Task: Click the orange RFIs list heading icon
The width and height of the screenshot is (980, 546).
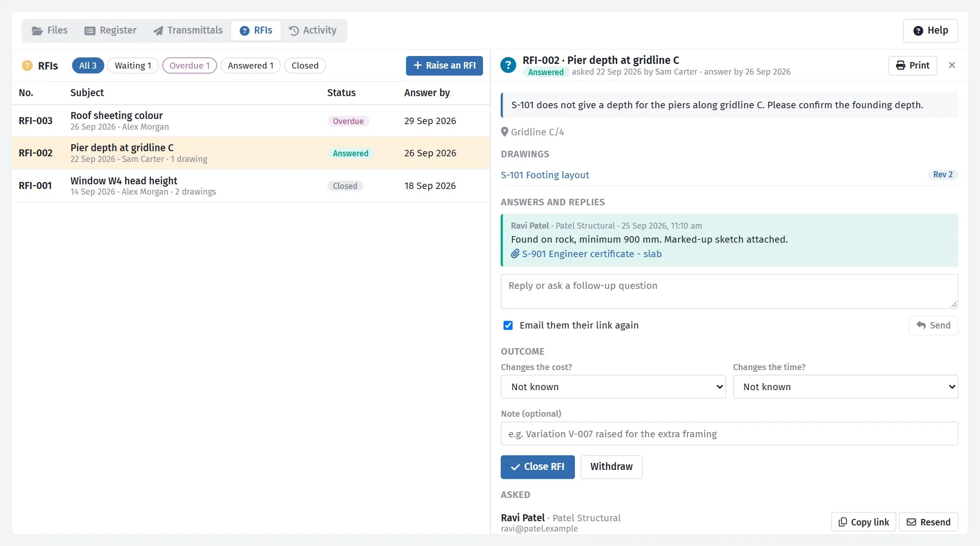Action: point(27,65)
